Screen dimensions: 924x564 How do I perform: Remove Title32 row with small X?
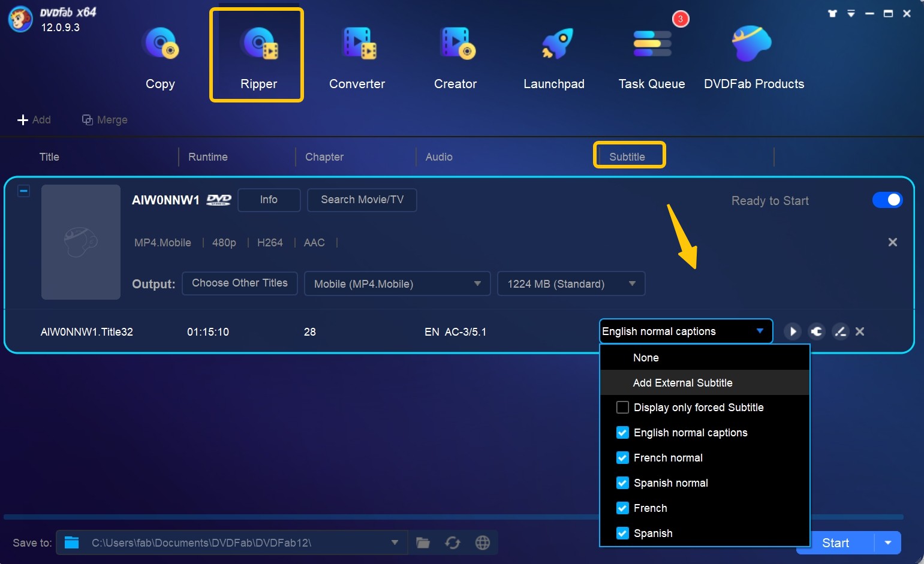(860, 331)
